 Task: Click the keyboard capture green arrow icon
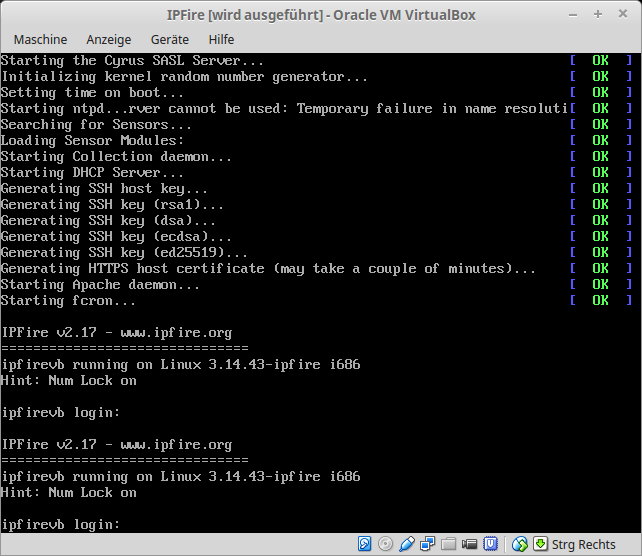pyautogui.click(x=540, y=544)
